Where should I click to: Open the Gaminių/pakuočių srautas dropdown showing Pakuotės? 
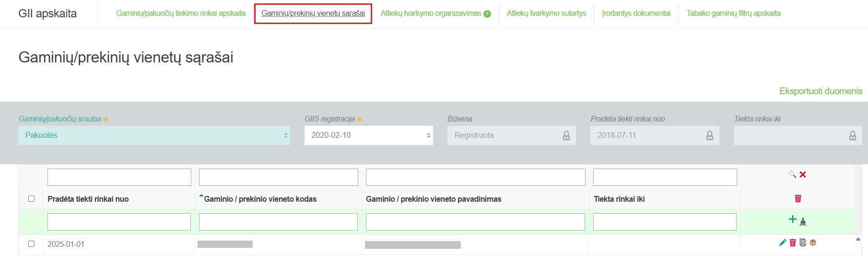(154, 135)
